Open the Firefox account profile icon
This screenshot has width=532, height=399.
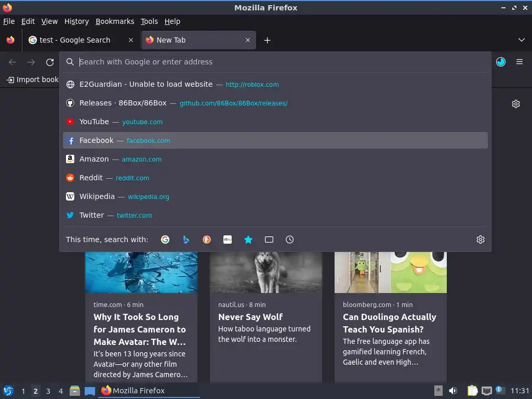(x=501, y=62)
